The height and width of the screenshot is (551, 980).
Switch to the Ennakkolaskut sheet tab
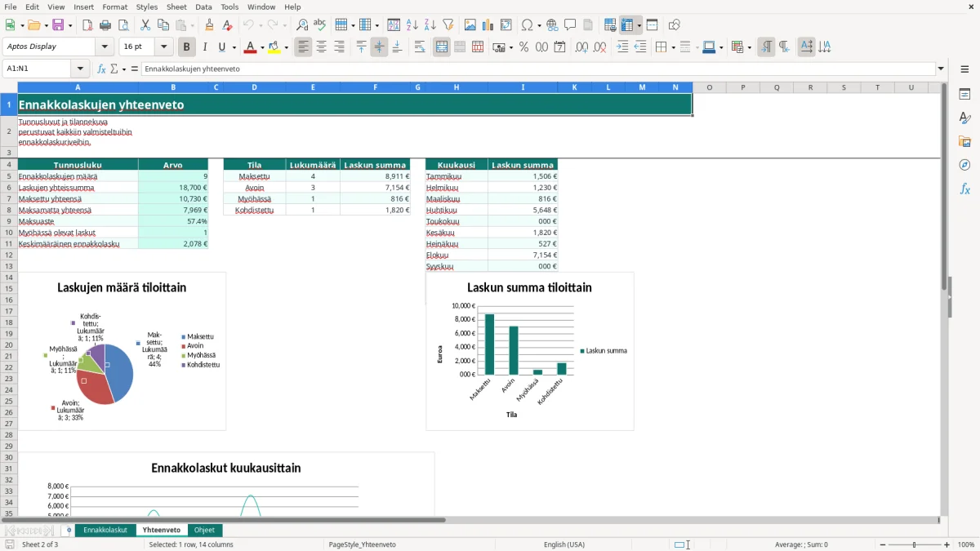click(x=105, y=530)
